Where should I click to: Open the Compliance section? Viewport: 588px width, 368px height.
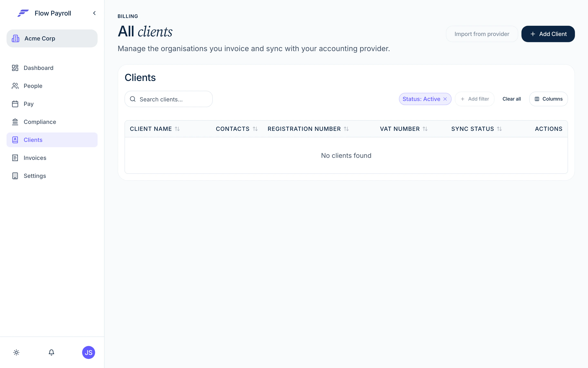coord(52,122)
